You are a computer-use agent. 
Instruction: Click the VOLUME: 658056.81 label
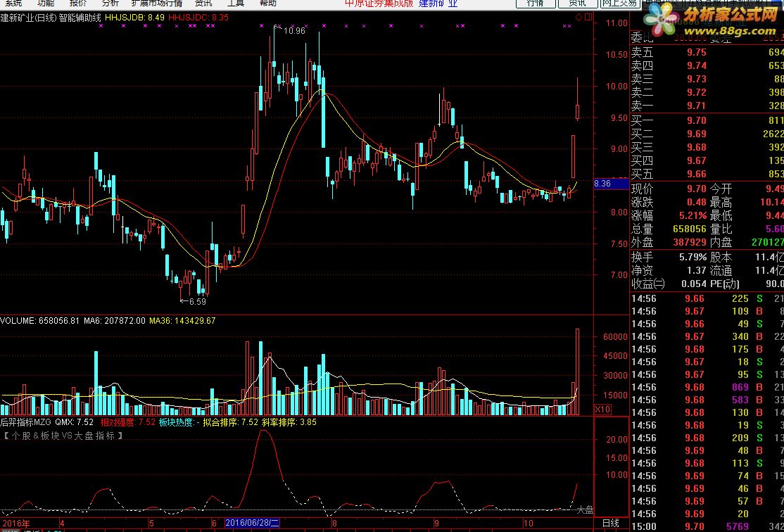coord(39,321)
